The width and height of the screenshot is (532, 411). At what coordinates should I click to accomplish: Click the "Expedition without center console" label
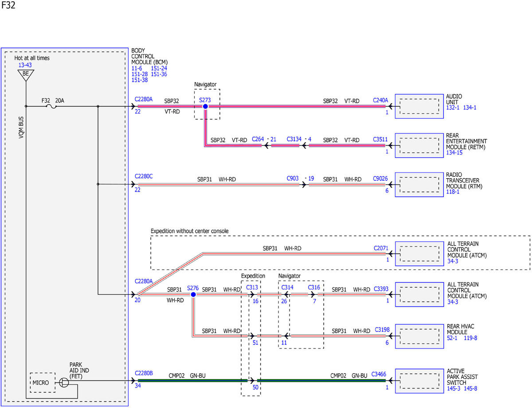[190, 231]
